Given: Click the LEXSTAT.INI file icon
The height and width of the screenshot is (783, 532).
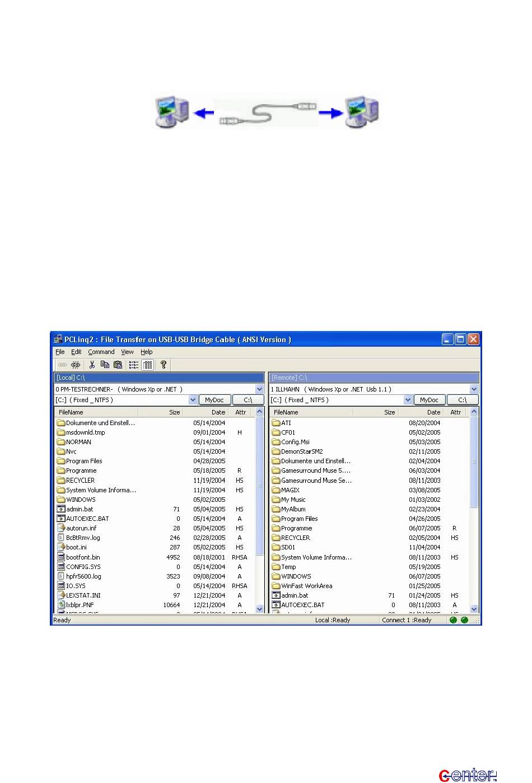Looking at the screenshot, I should (61, 595).
